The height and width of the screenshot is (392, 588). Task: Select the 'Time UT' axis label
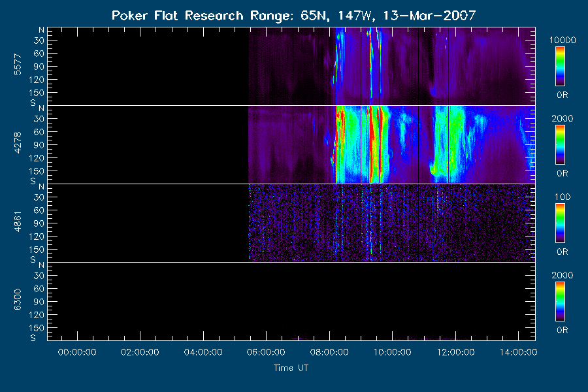coord(291,368)
